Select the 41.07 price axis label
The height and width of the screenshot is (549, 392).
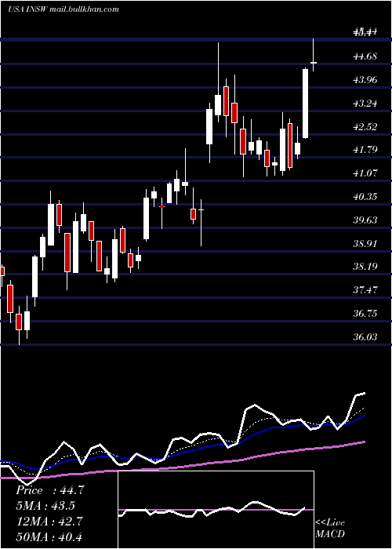click(365, 173)
